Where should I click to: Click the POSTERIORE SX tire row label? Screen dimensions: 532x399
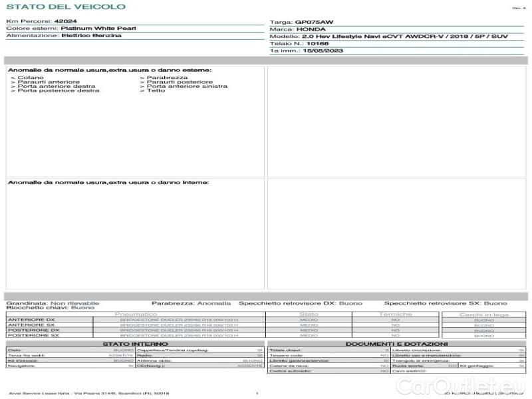click(x=33, y=336)
